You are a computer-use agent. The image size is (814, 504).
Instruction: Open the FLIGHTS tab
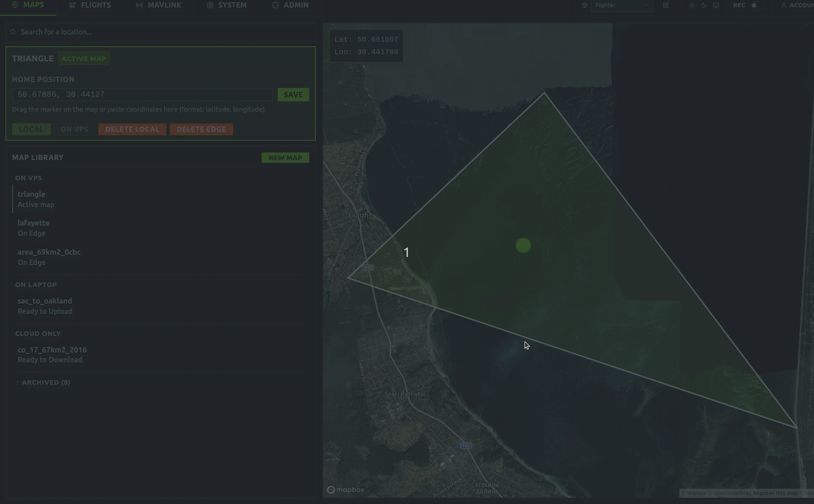(90, 5)
